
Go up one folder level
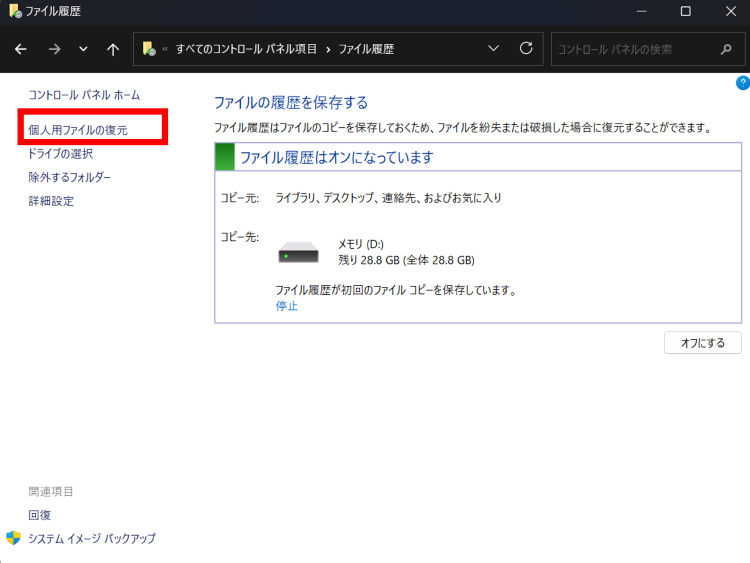tap(113, 49)
